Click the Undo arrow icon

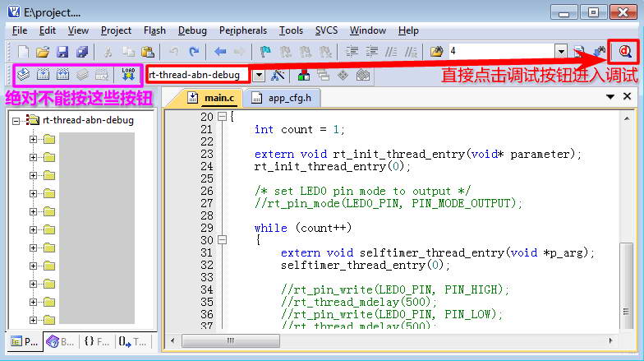174,51
